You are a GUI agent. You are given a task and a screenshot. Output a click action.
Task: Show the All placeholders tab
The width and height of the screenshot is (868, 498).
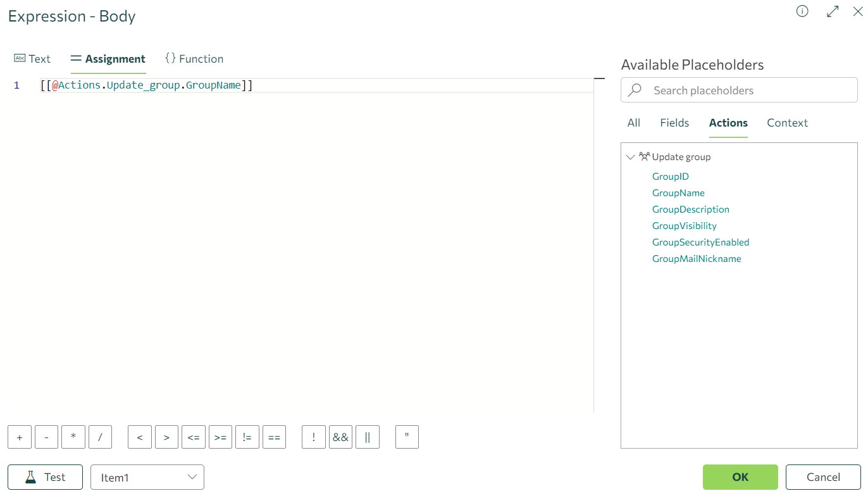(x=634, y=123)
